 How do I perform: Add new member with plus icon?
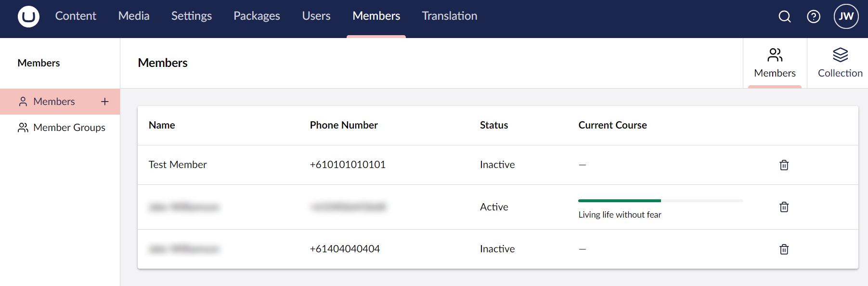105,102
